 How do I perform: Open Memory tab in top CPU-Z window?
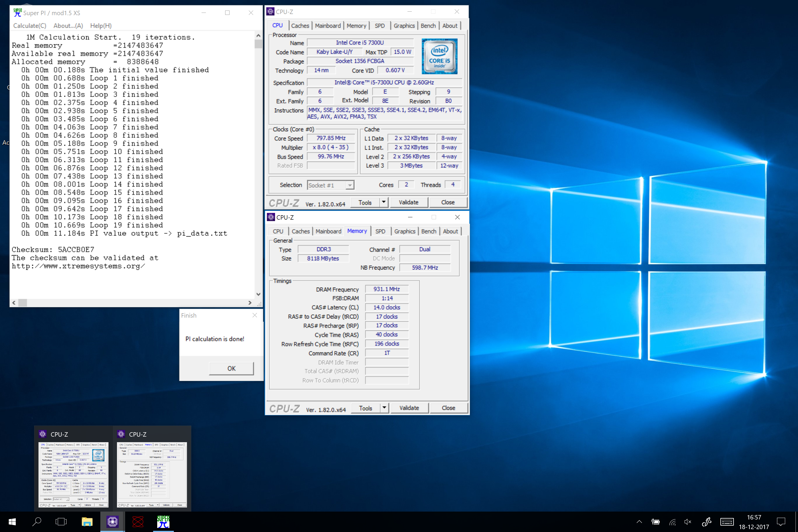pyautogui.click(x=356, y=26)
